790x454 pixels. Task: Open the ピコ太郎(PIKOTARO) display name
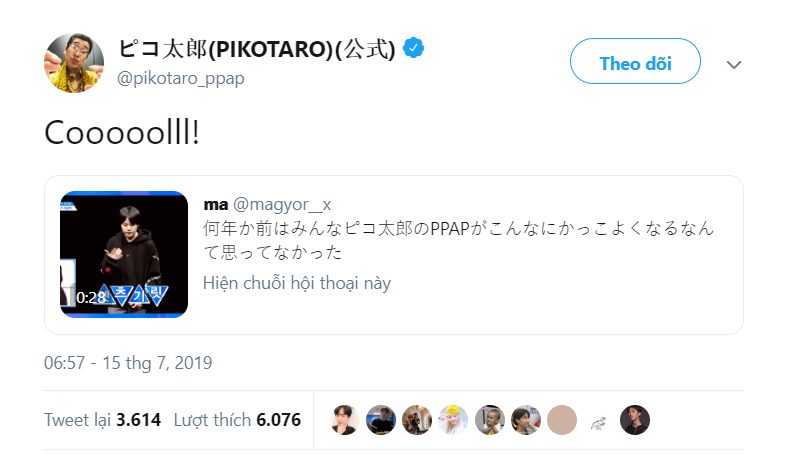[x=256, y=49]
